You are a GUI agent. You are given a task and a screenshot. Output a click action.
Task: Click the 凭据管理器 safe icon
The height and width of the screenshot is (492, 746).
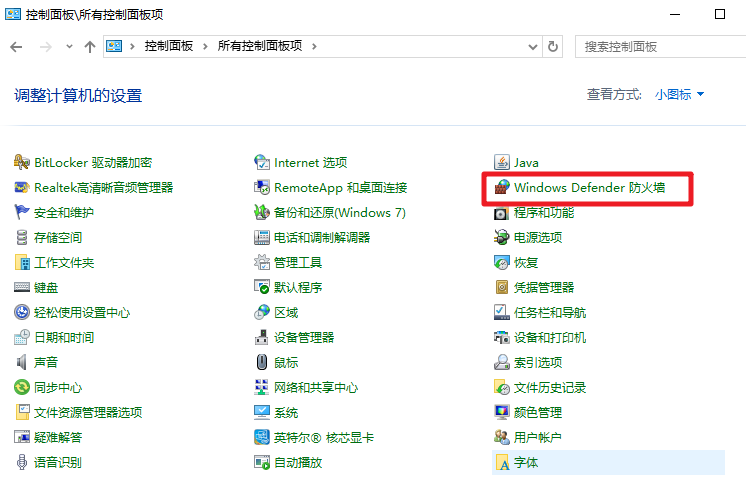(501, 287)
